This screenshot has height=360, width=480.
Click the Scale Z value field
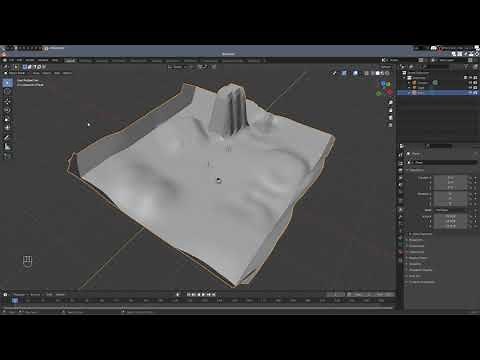coord(451,226)
